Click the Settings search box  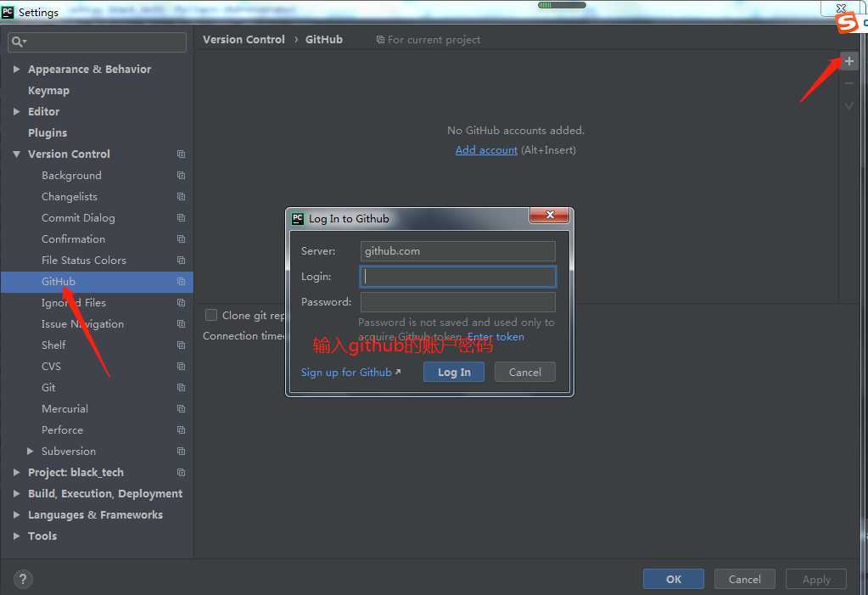(x=97, y=42)
